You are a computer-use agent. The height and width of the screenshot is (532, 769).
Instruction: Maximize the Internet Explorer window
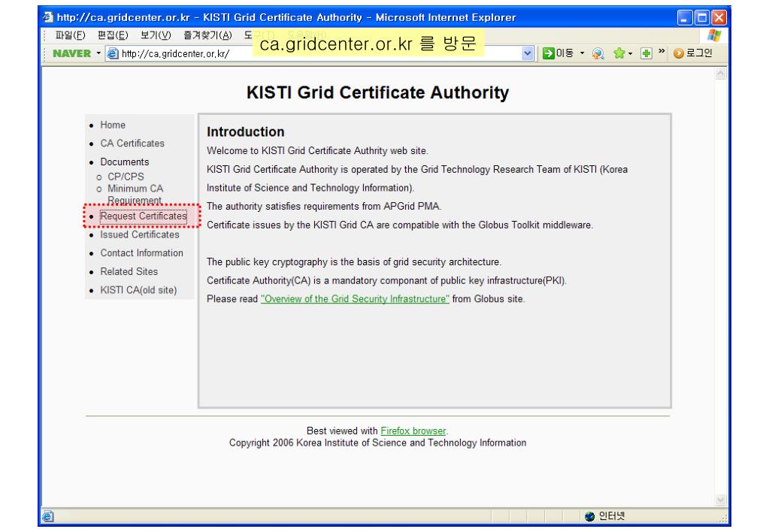coord(702,17)
